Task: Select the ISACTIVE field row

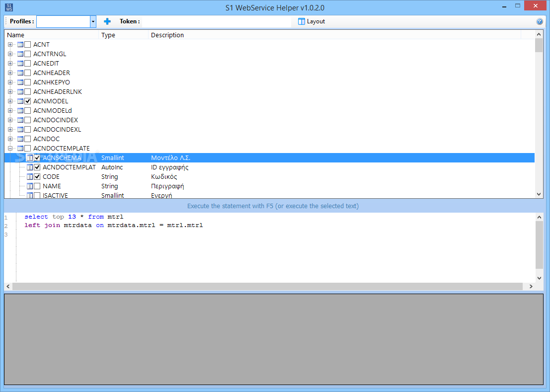Action: 269,195
